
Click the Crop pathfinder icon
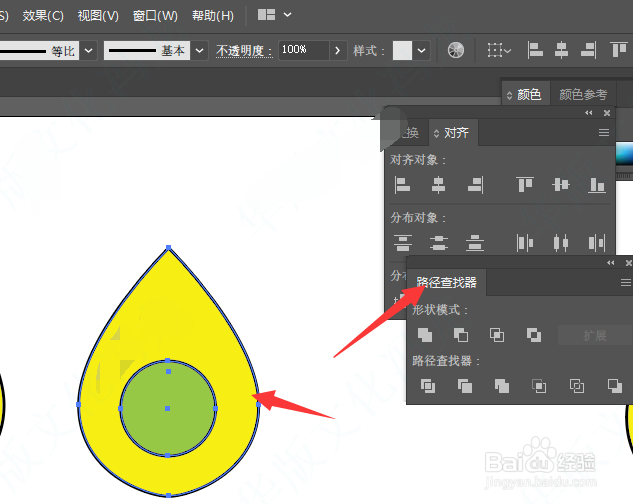coord(539,386)
